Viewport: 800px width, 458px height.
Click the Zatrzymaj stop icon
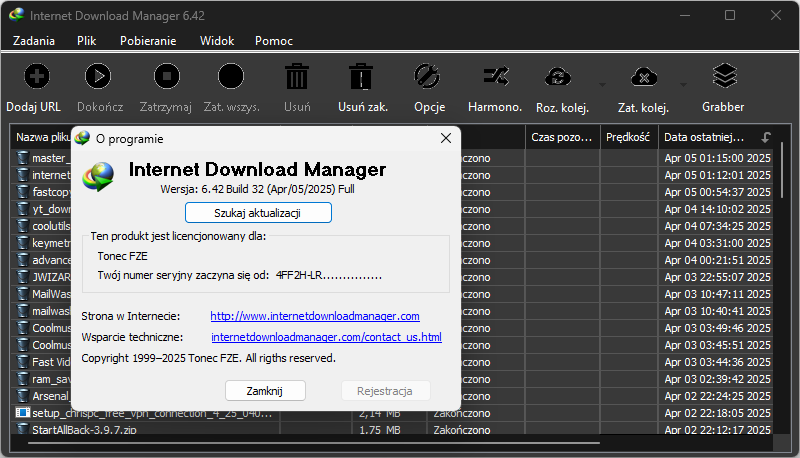[167, 77]
